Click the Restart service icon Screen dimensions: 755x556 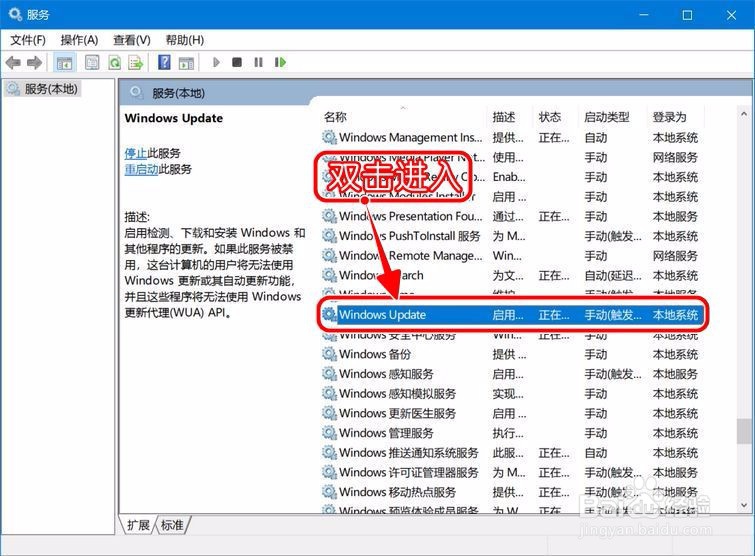pos(280,62)
